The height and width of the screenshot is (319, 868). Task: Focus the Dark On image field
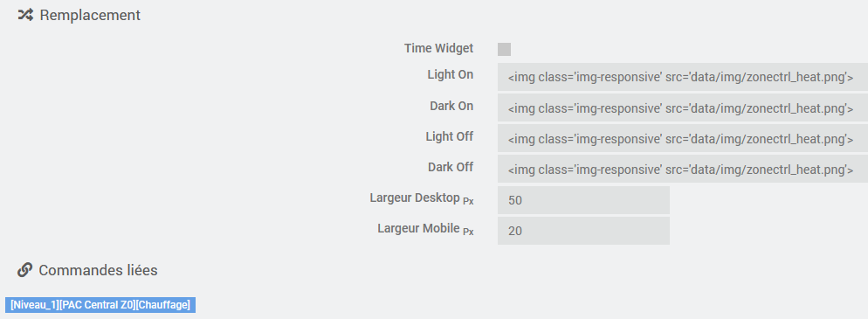click(x=683, y=108)
